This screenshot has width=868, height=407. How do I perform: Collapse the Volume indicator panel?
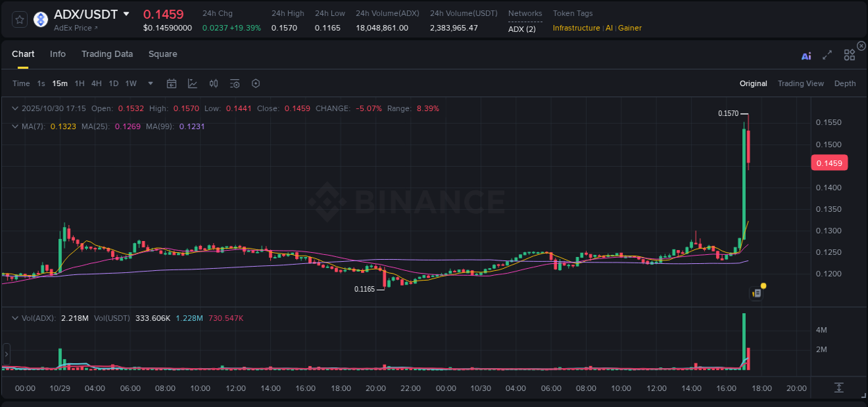[15, 317]
